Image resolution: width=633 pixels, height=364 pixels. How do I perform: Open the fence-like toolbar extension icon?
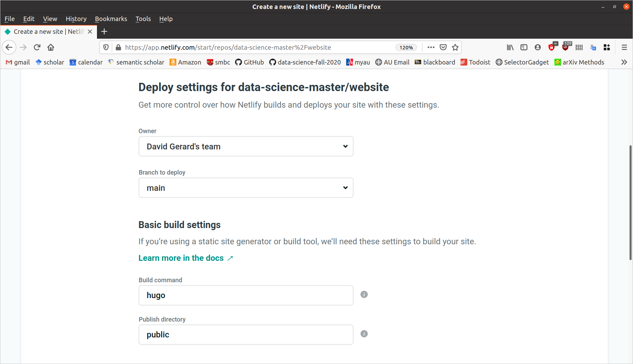[x=579, y=47]
